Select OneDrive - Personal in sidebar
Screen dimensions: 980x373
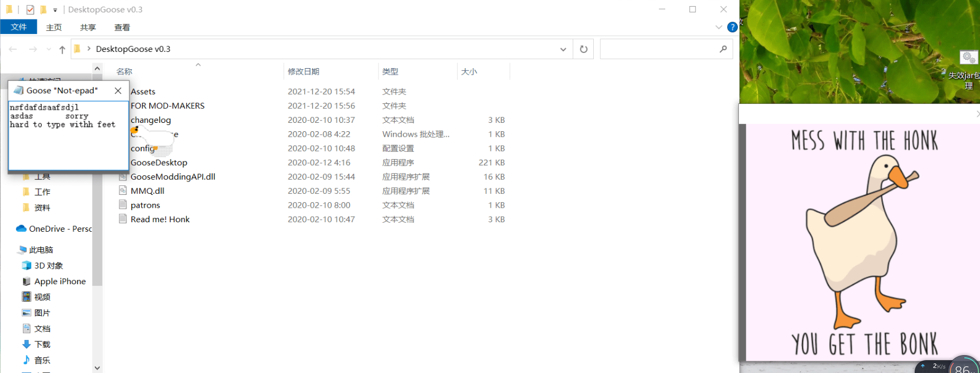54,228
